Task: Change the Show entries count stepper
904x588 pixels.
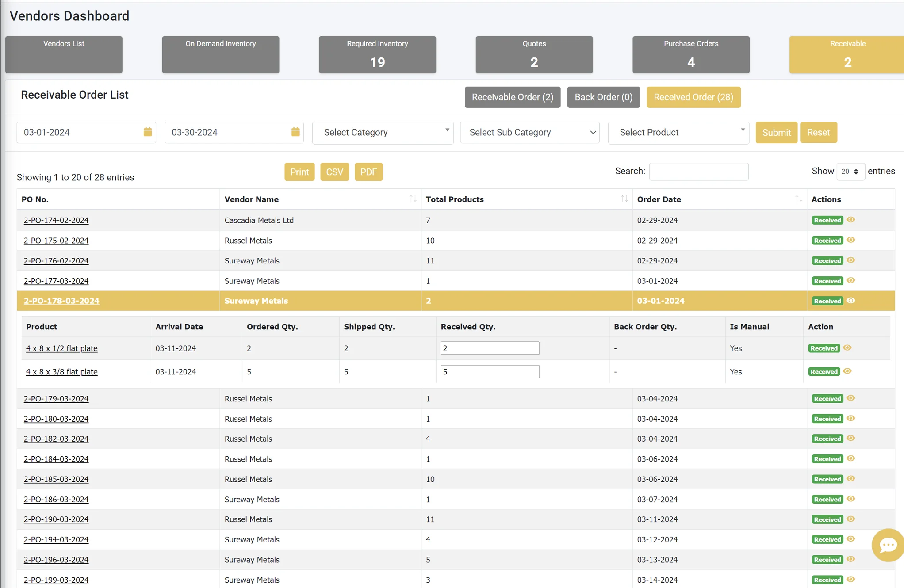Action: (x=850, y=172)
